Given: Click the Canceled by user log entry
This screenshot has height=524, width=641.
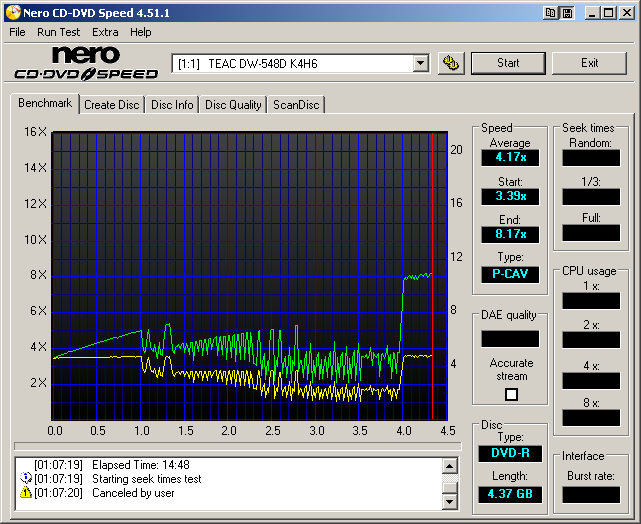Looking at the screenshot, I should pyautogui.click(x=133, y=493).
